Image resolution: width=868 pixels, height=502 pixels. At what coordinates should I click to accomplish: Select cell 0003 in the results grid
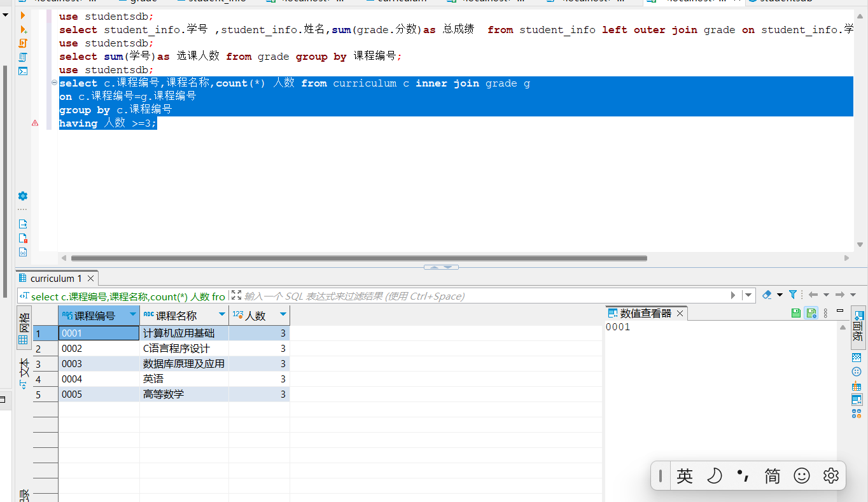pyautogui.click(x=99, y=364)
